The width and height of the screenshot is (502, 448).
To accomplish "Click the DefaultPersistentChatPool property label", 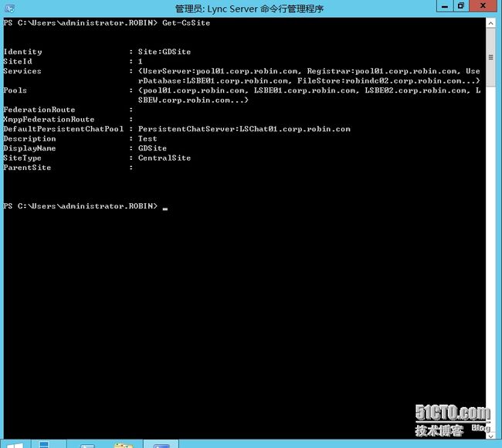I will click(x=63, y=129).
